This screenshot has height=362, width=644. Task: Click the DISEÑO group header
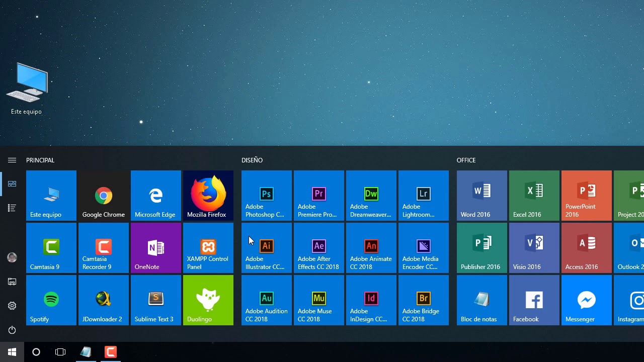pyautogui.click(x=252, y=160)
